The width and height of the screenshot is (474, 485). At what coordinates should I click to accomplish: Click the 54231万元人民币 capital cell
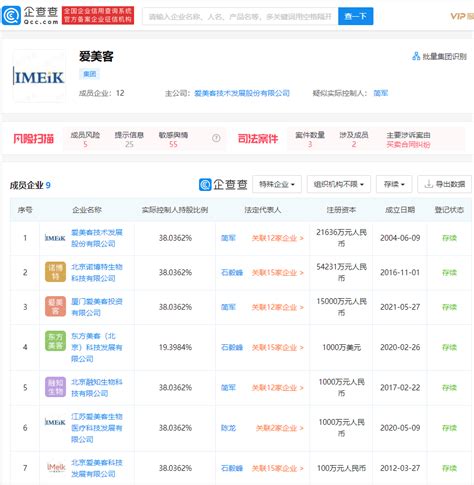341,272
